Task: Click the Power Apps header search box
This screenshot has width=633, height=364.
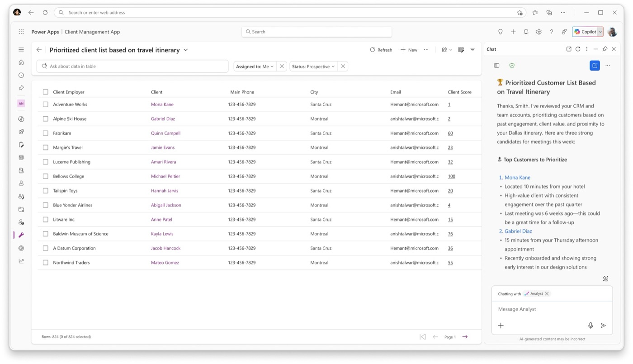Action: click(x=316, y=32)
